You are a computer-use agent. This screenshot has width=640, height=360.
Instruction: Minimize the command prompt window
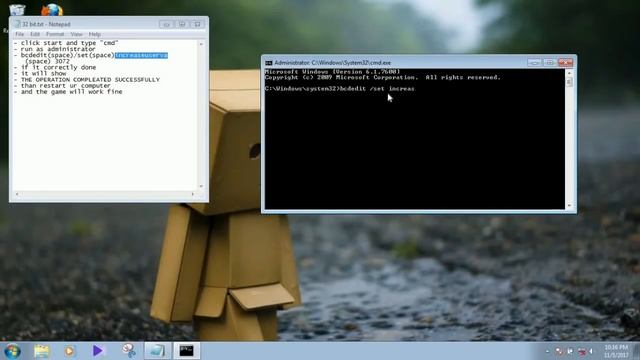pyautogui.click(x=534, y=62)
